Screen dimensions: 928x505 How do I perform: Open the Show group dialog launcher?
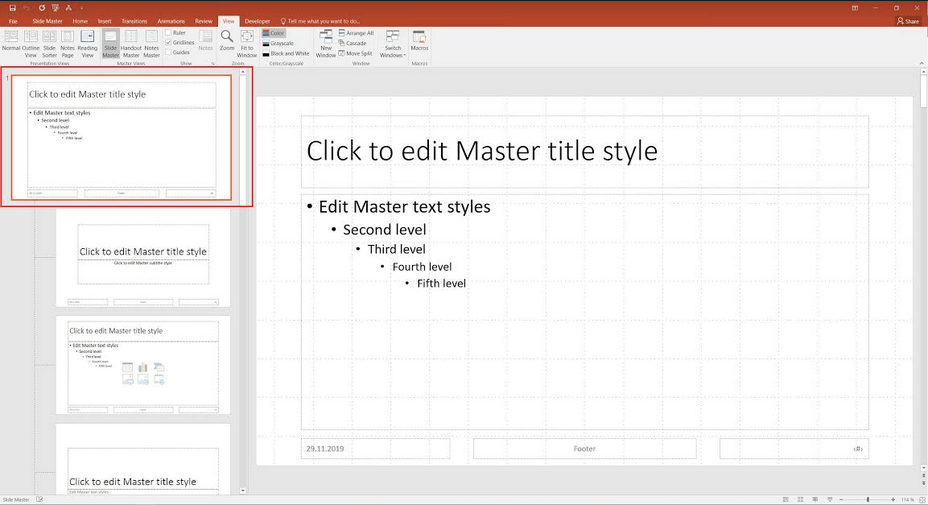[x=212, y=63]
